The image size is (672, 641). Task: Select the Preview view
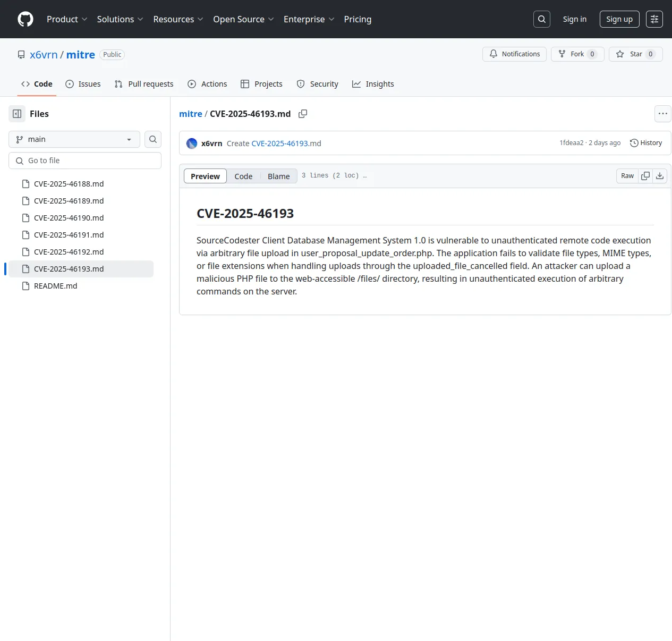(x=205, y=176)
